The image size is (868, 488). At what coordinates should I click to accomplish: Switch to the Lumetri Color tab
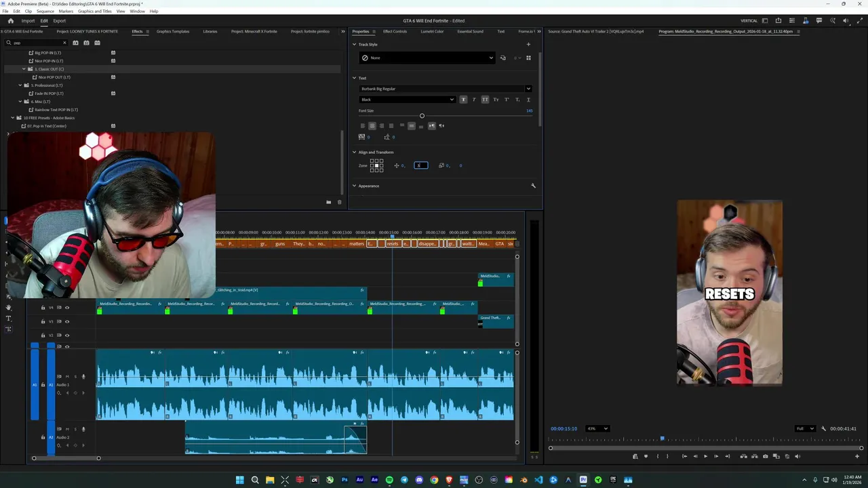(x=432, y=31)
